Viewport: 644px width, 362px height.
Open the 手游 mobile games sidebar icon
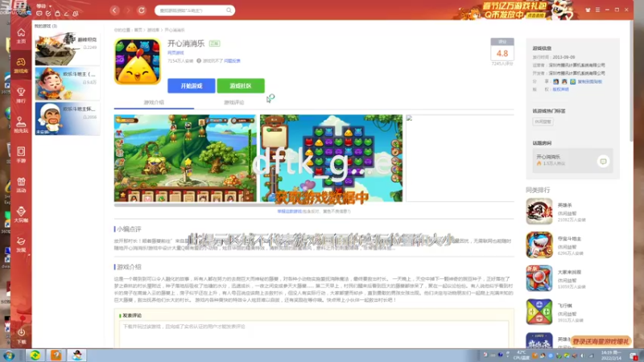[x=21, y=154]
